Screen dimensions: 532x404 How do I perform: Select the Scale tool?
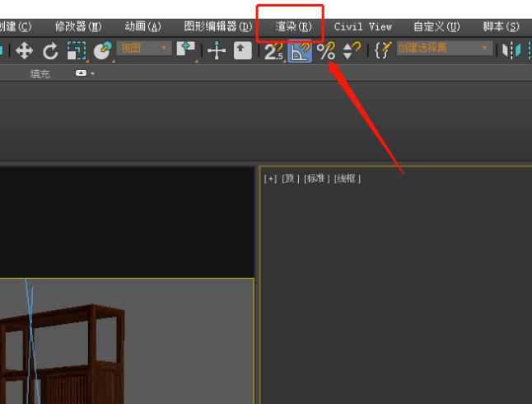point(77,51)
